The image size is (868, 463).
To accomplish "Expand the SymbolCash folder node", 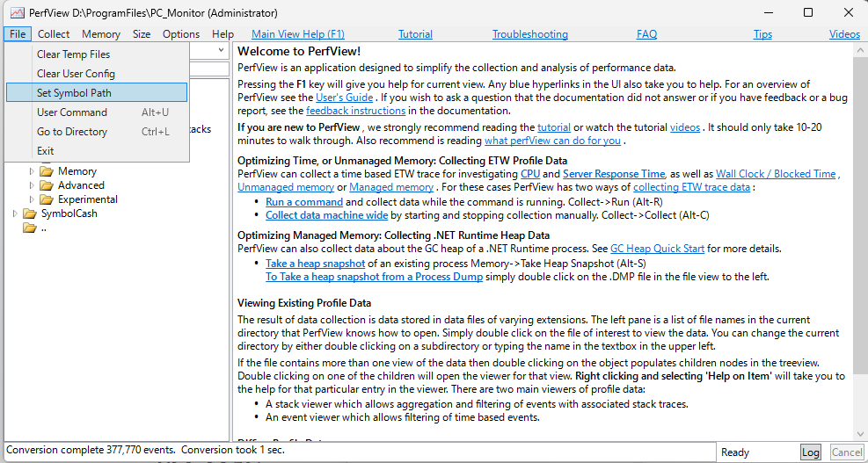I will coord(14,213).
